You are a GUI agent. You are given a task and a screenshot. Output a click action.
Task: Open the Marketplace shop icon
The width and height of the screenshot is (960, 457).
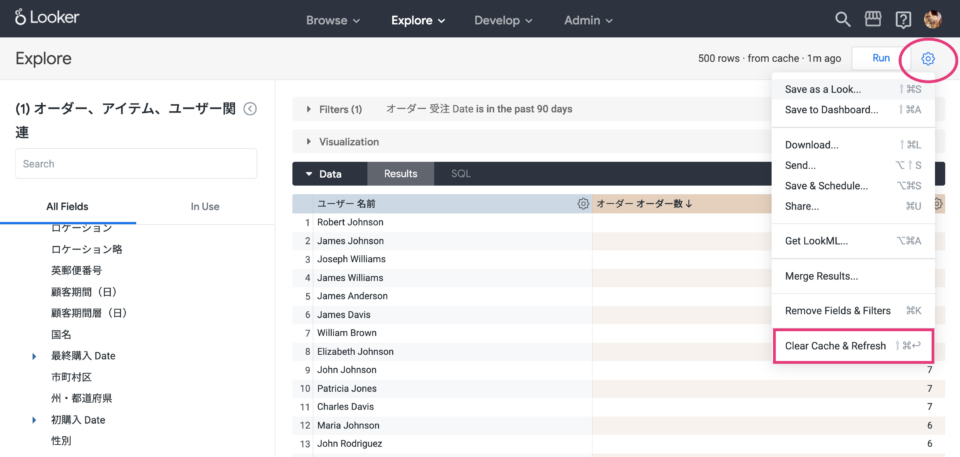(x=873, y=19)
